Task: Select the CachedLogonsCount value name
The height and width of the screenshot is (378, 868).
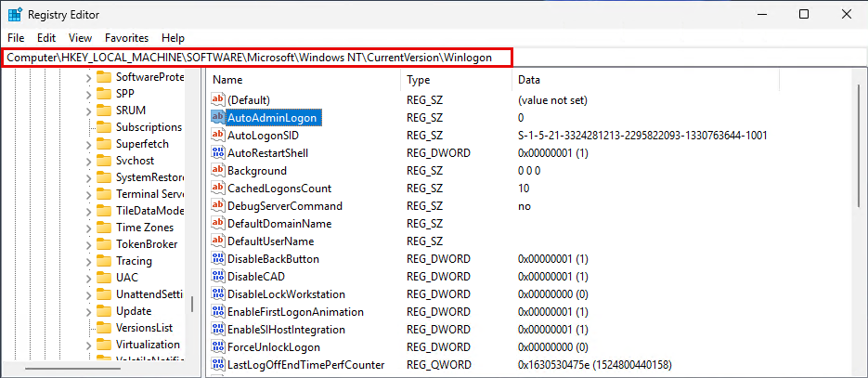Action: [279, 189]
